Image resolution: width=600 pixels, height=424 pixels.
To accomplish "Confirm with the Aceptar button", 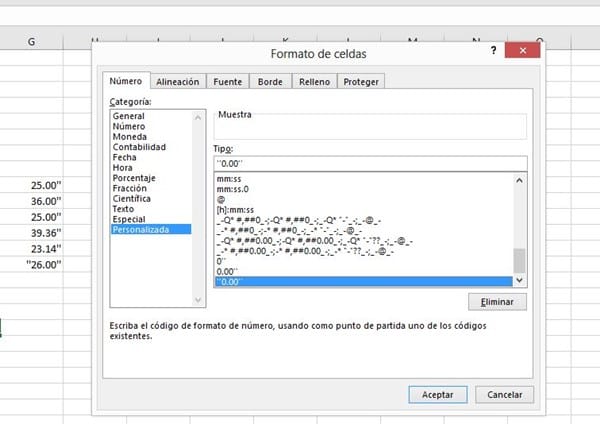I will (437, 394).
